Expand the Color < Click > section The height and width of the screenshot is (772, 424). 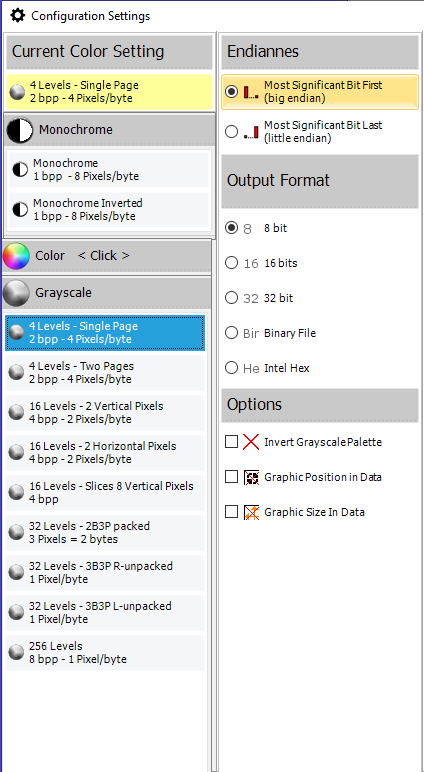[x=107, y=256]
